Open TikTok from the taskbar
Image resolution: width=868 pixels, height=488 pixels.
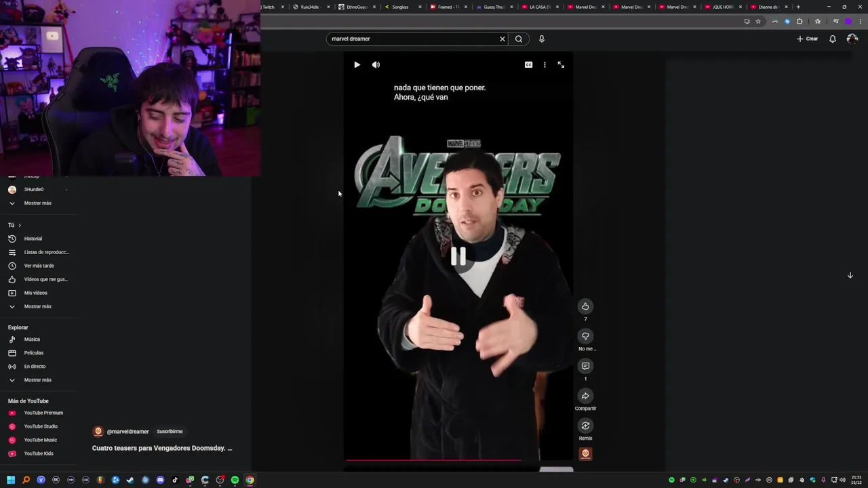pos(175,480)
